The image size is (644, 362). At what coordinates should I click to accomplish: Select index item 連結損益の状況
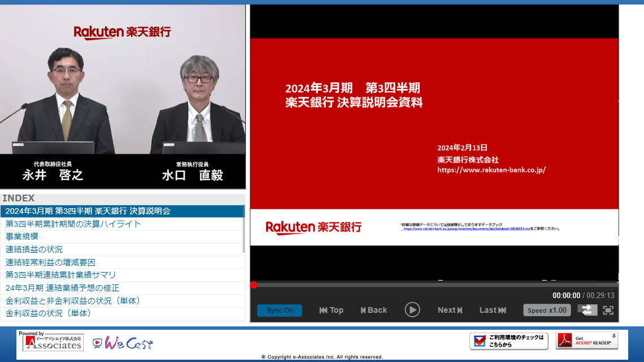tap(34, 249)
